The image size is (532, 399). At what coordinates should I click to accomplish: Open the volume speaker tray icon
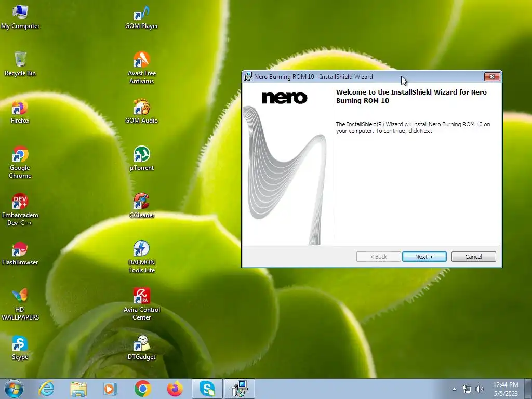[480, 389]
